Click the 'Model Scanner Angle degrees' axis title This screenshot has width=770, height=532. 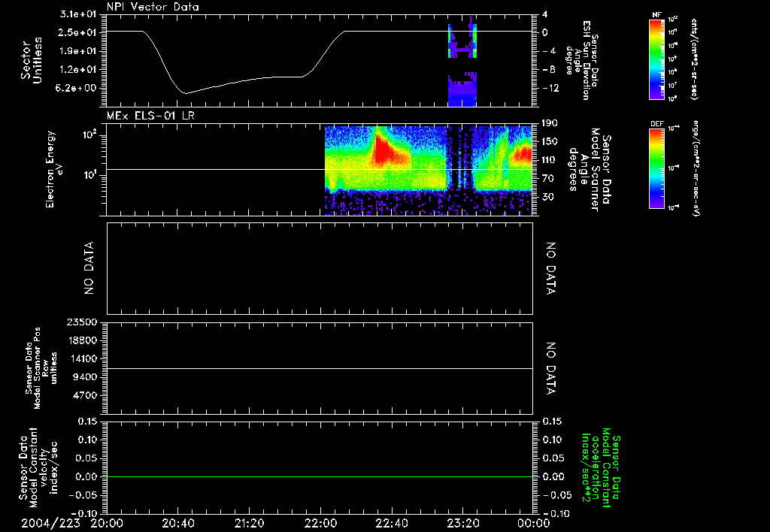click(590, 169)
